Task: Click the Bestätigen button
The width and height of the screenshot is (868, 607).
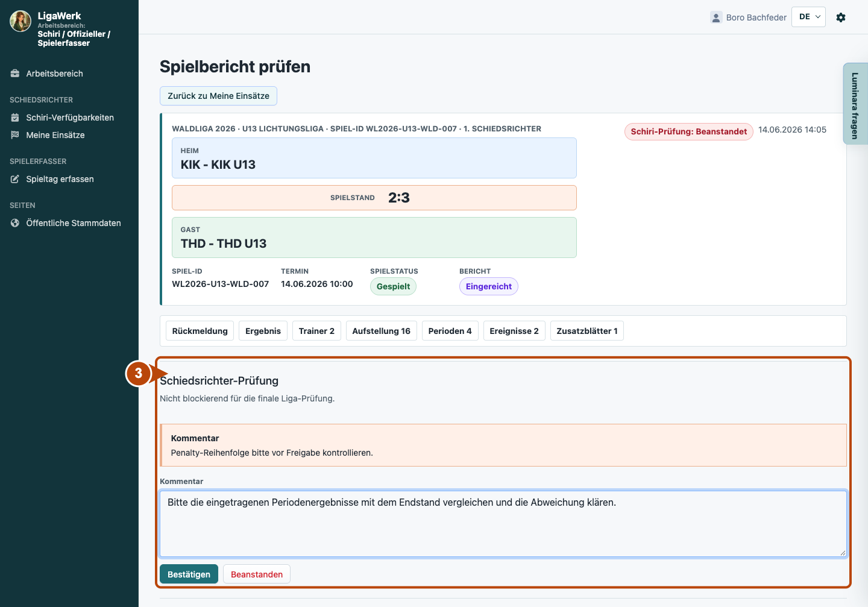Action: point(189,574)
